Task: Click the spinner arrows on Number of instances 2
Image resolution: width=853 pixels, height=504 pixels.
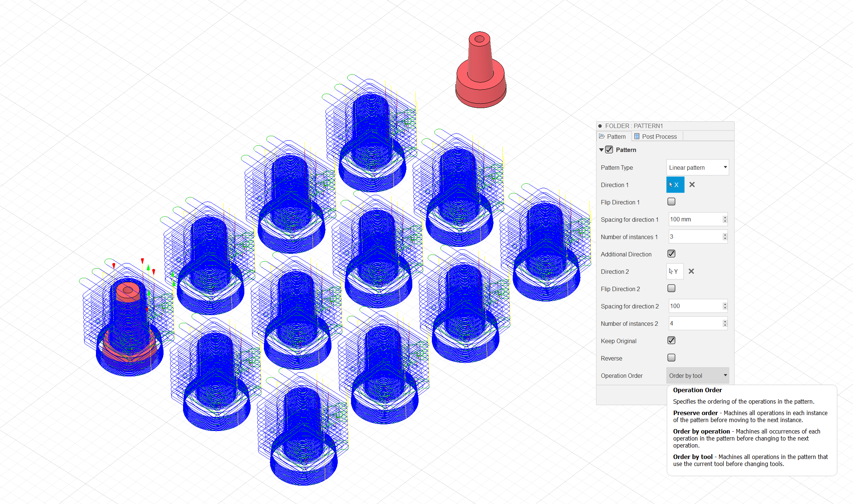Action: [x=725, y=324]
